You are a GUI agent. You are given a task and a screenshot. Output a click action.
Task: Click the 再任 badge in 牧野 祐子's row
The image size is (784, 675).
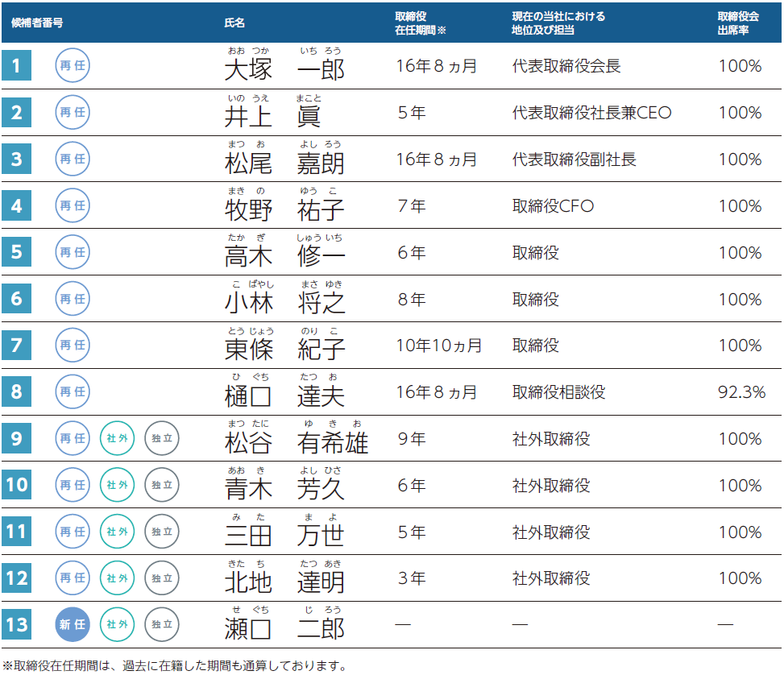[x=73, y=205]
